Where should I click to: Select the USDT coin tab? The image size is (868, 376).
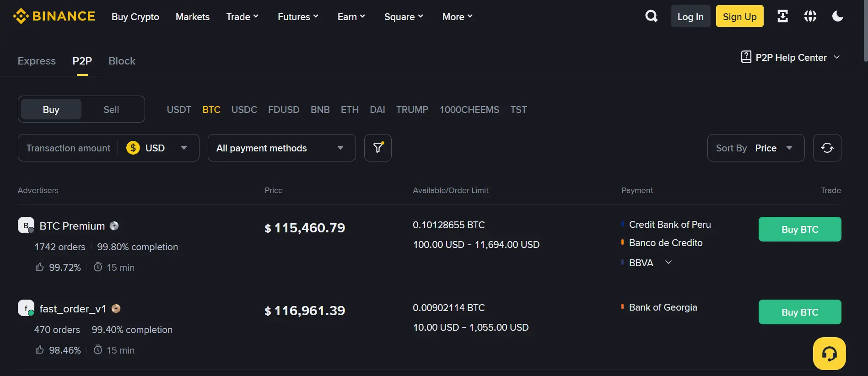(179, 110)
